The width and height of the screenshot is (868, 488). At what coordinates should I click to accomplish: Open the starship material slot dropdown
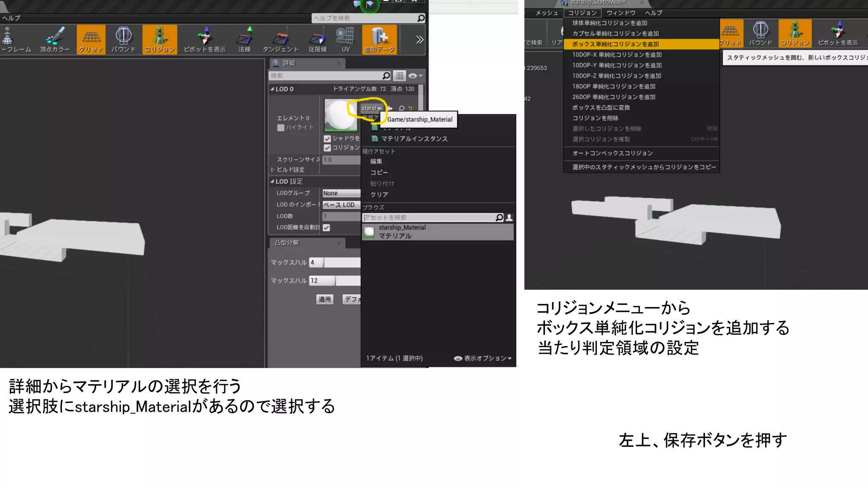[x=371, y=108]
